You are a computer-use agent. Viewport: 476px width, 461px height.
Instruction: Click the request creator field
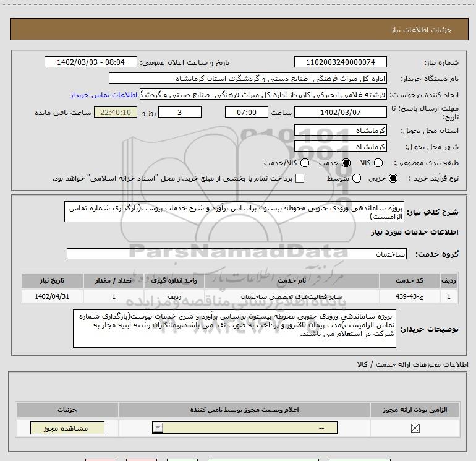tap(263, 95)
